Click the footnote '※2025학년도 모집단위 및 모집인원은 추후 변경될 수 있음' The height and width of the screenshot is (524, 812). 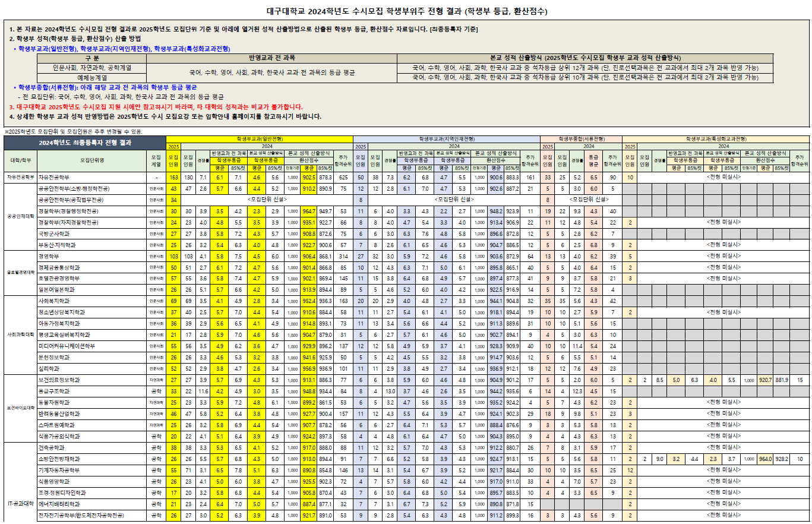74,131
